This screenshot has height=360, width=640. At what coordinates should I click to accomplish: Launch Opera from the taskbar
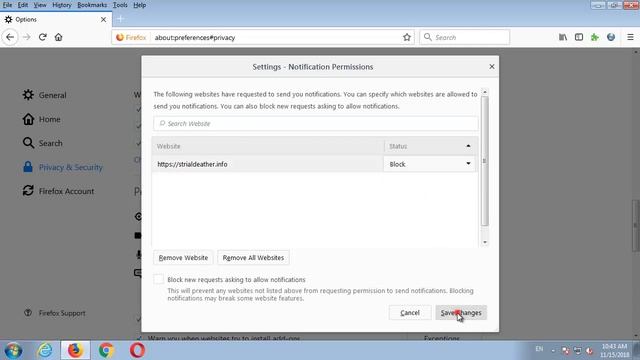pyautogui.click(x=137, y=350)
